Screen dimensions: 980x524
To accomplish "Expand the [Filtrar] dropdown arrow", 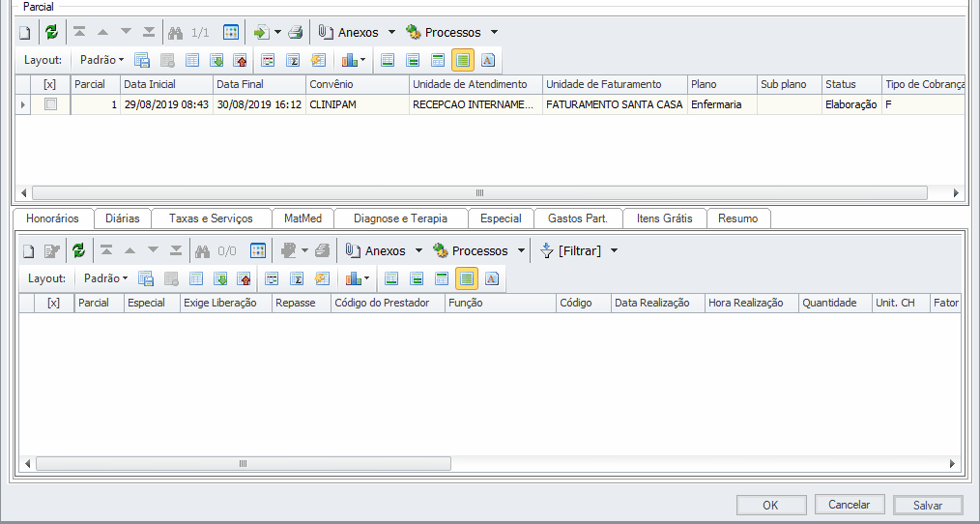I will (x=614, y=250).
